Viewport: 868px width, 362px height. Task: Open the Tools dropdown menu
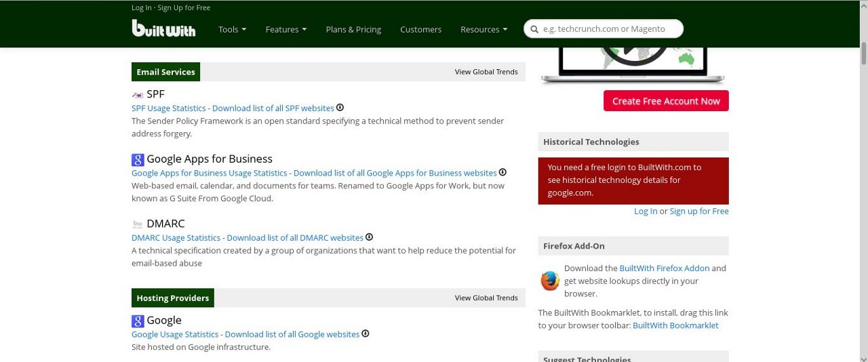pos(232,29)
